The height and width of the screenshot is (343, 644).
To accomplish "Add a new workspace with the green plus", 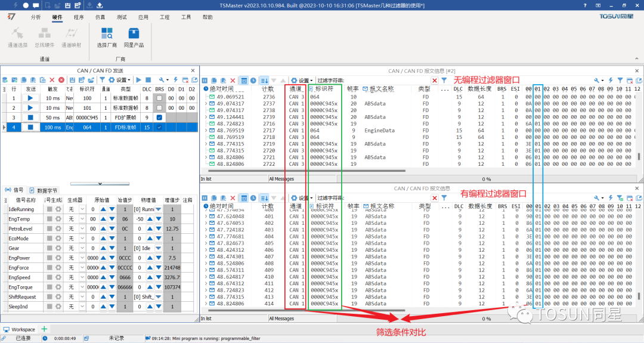I will 44,329.
